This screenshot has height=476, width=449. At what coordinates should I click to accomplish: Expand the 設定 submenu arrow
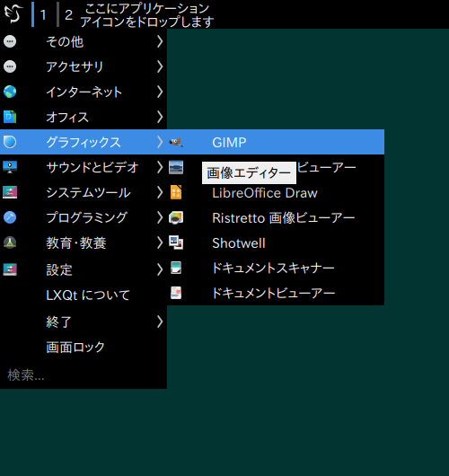[x=160, y=269]
